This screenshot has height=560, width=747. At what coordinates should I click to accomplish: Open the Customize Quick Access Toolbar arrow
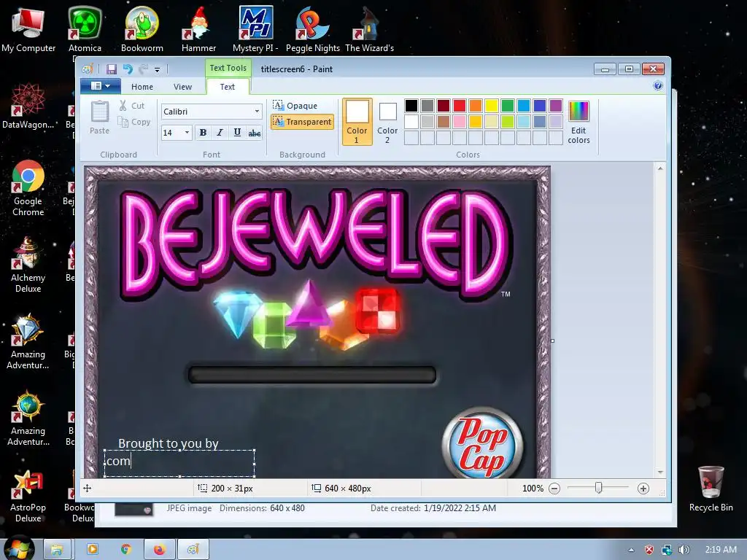coord(158,69)
